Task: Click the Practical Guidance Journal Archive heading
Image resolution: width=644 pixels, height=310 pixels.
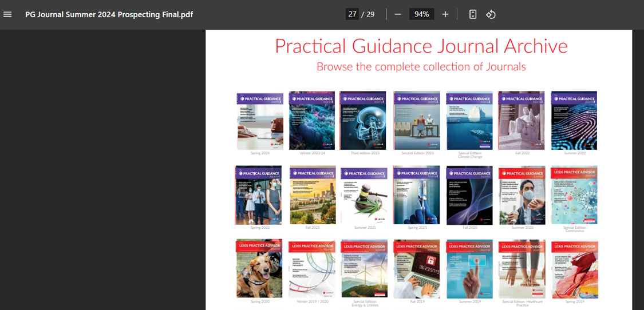Action: [x=421, y=46]
